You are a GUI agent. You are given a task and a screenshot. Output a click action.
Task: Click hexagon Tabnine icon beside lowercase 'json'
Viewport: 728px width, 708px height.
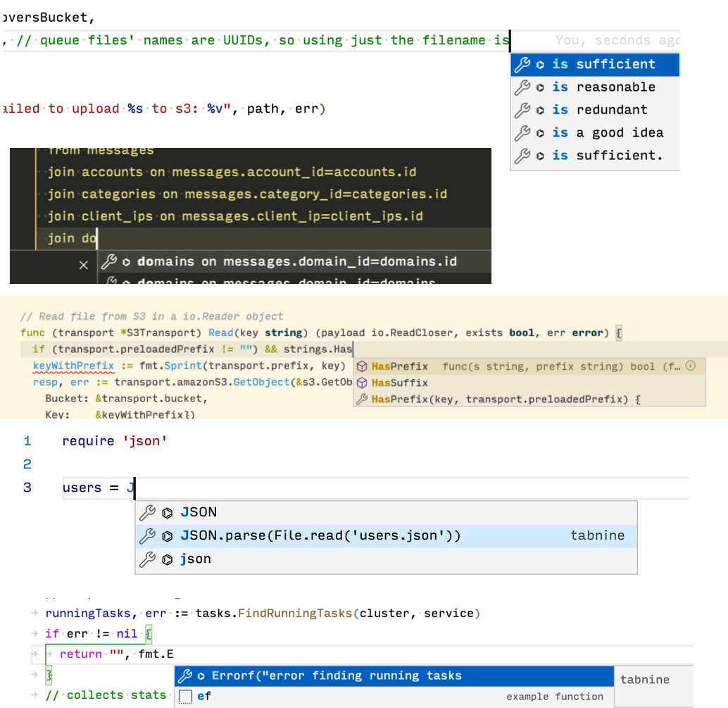(x=167, y=560)
